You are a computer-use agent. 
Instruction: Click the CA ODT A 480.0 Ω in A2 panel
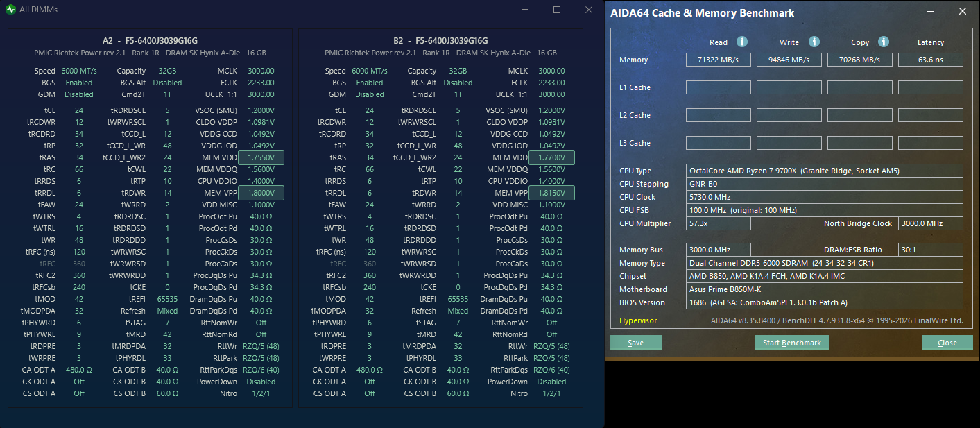pos(79,370)
